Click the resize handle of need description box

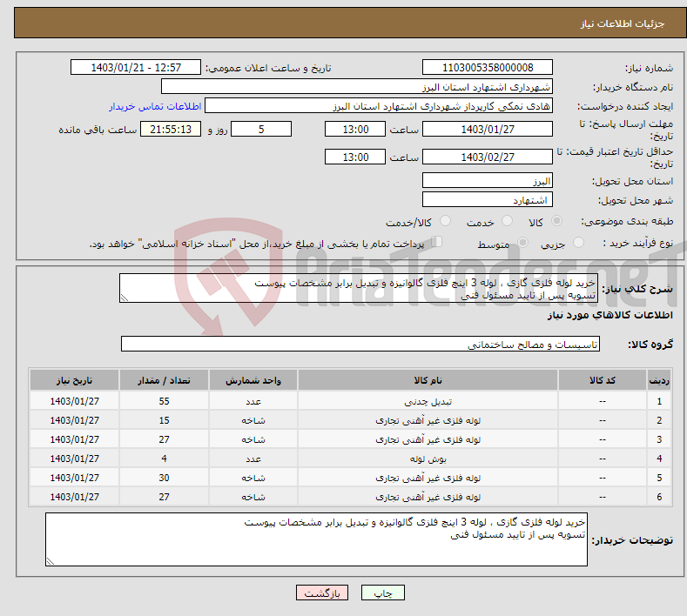click(124, 298)
